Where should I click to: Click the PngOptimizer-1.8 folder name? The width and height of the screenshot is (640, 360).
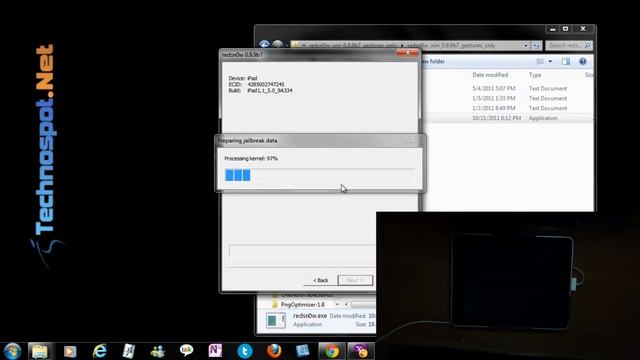302,304
